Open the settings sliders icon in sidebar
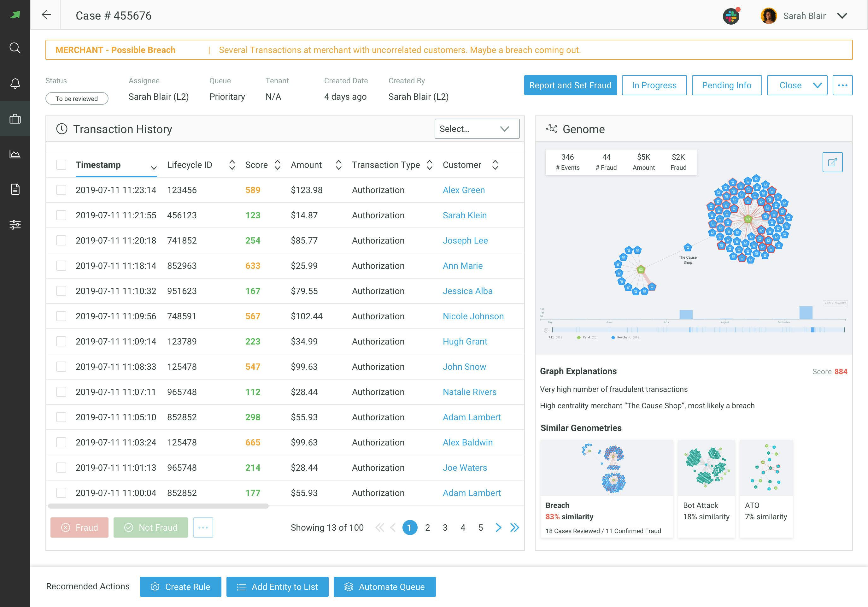 coord(15,225)
